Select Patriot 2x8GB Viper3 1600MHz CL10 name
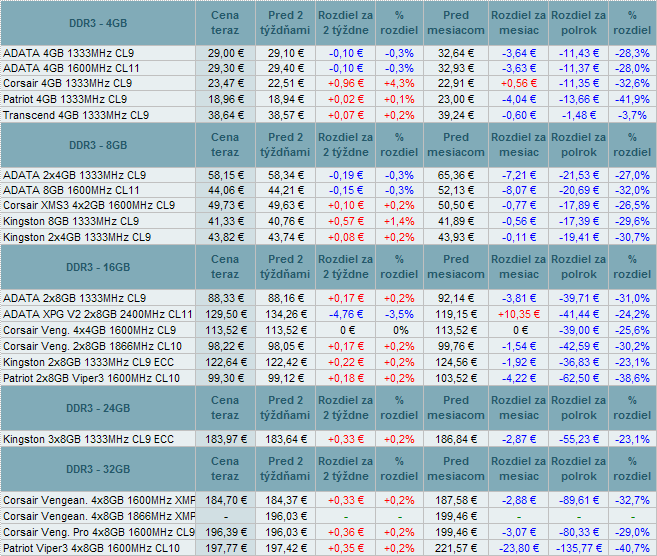This screenshot has width=657, height=556. 91,378
